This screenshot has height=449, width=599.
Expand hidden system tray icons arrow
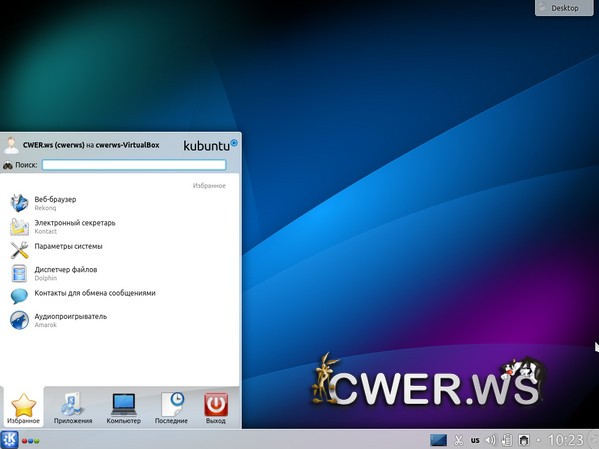click(539, 440)
